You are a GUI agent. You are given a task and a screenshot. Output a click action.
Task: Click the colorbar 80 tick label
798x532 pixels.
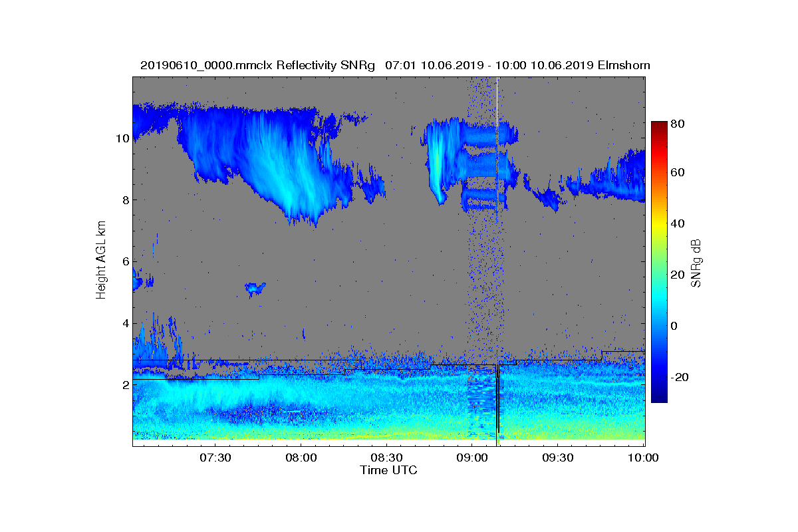coord(679,122)
